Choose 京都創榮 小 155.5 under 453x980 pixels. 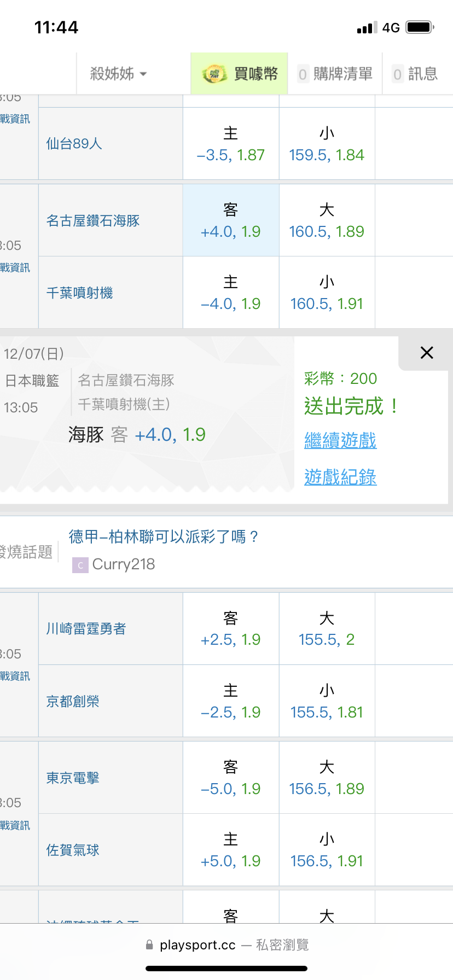click(327, 702)
